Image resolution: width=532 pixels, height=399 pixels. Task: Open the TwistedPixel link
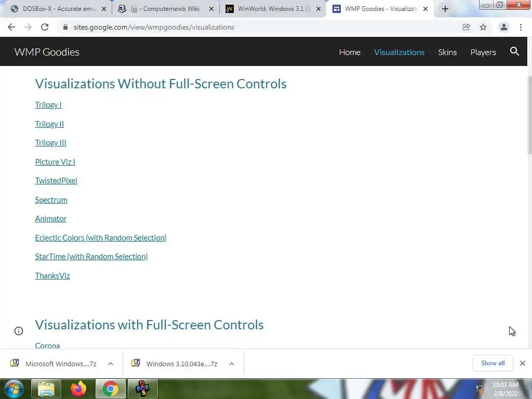point(56,180)
